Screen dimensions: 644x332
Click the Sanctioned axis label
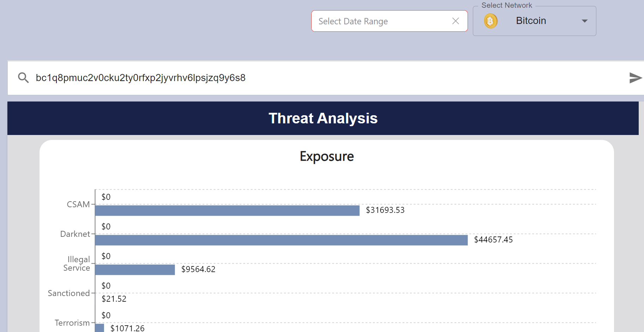69,293
